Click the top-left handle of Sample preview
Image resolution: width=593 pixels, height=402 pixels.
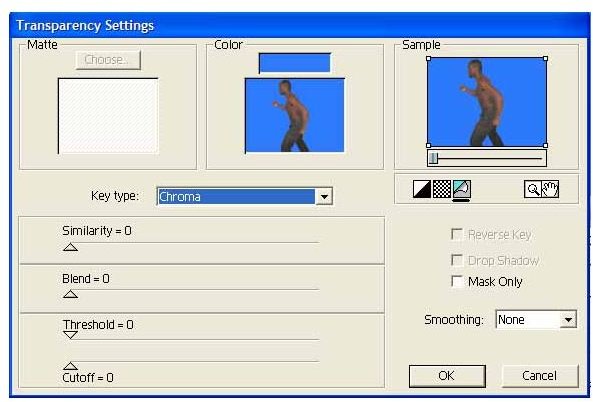pos(428,59)
